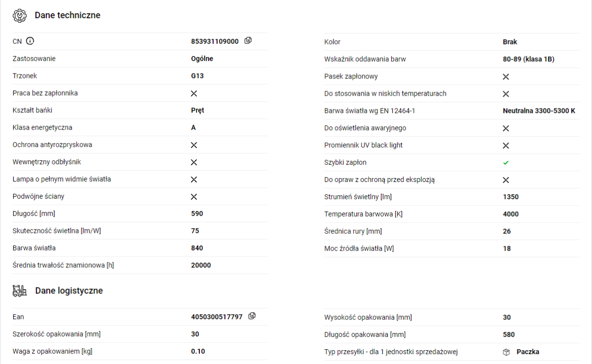Click the X mark for Pasek zapłonowy
This screenshot has height=364, width=592.
click(506, 76)
